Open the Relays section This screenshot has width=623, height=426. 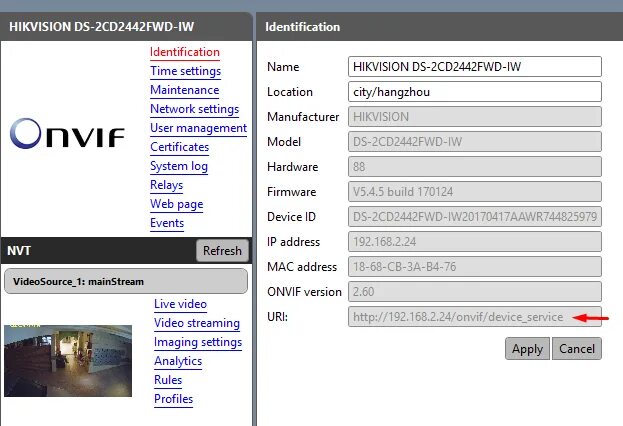(166, 185)
